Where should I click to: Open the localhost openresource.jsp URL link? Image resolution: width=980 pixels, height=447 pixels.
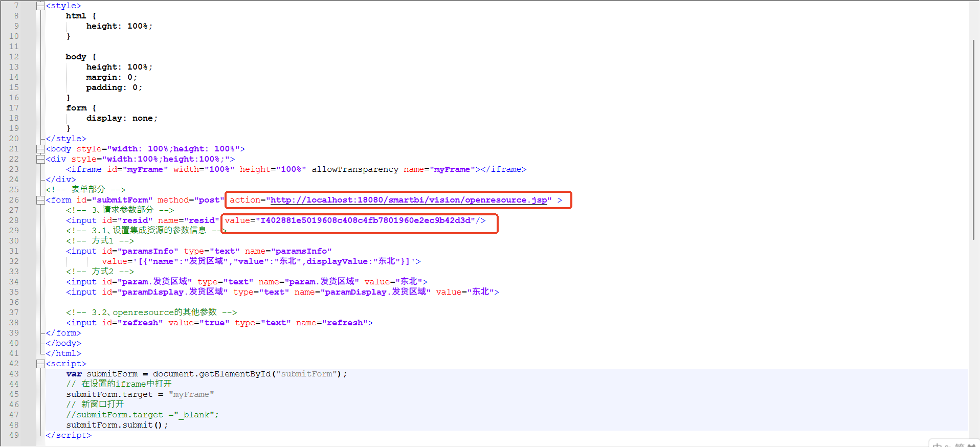pos(409,200)
